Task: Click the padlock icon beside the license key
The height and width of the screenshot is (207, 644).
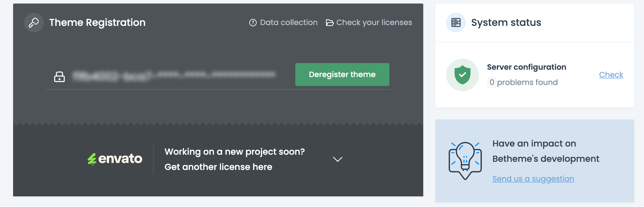Action: pos(59,77)
